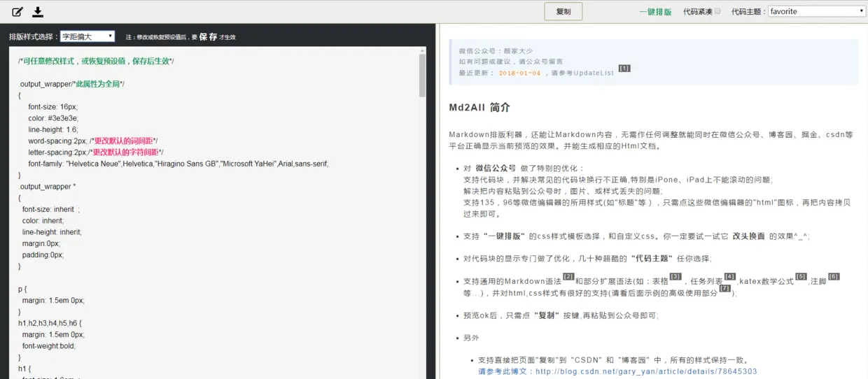
Task: Click the CSS editor scrollbar thumb
Action: (x=422, y=76)
